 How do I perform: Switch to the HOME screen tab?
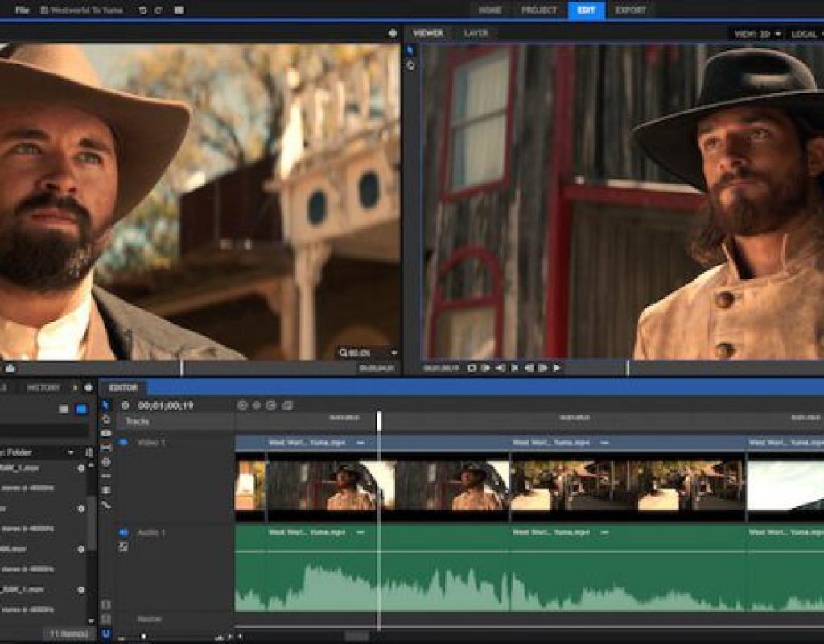(x=489, y=10)
